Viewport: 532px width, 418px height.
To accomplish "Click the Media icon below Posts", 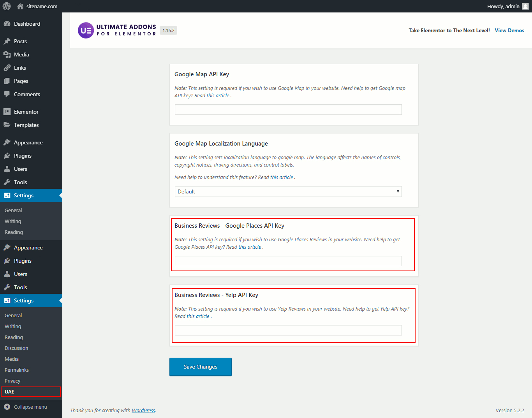I will click(x=7, y=54).
